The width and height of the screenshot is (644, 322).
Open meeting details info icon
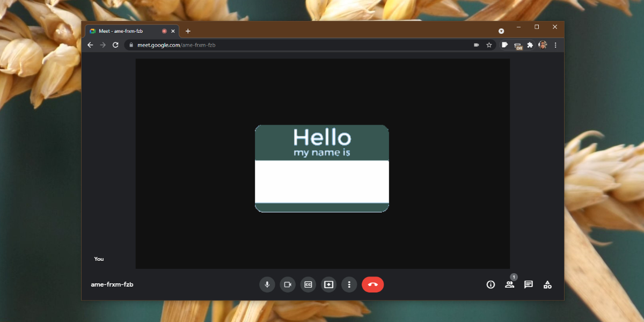(x=491, y=284)
